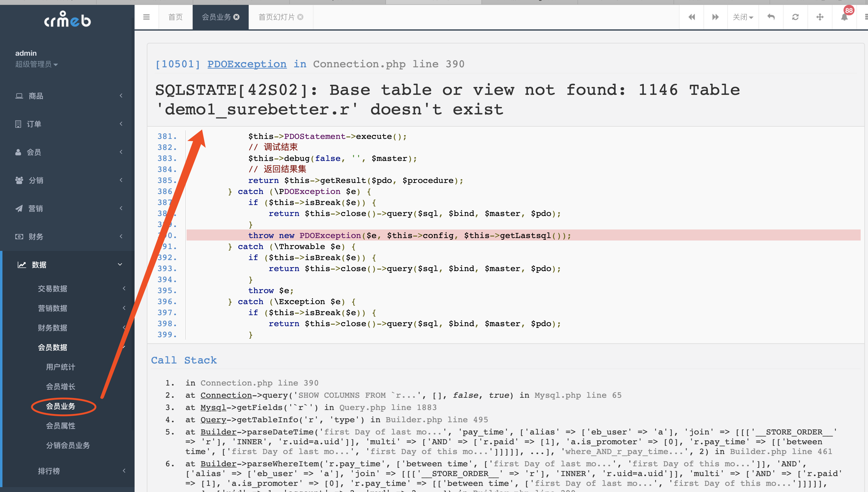Open 财务数据 in sidebar
Image resolution: width=868 pixels, height=492 pixels.
tap(52, 328)
